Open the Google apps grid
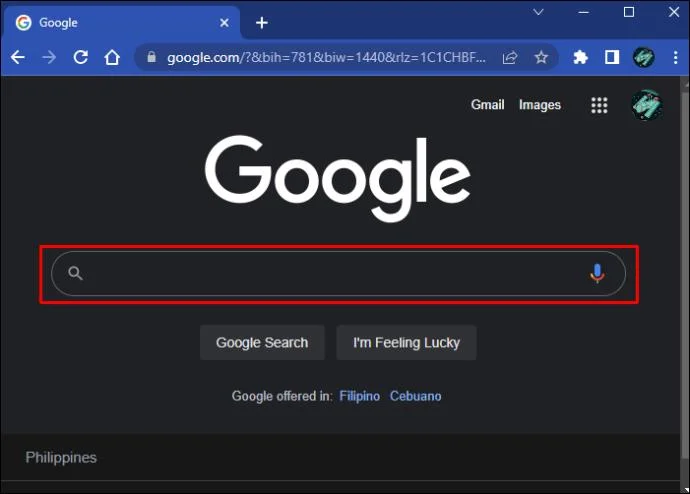690x494 pixels. (599, 105)
